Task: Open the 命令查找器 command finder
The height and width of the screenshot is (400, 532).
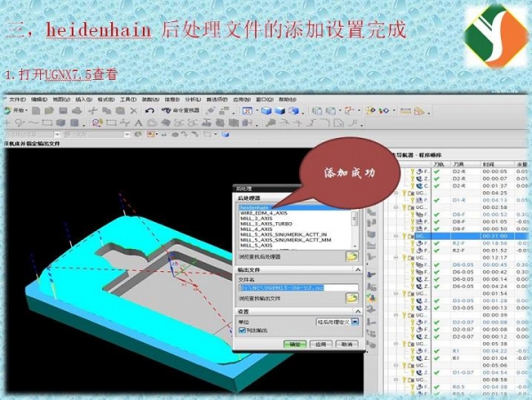Action: [180, 111]
